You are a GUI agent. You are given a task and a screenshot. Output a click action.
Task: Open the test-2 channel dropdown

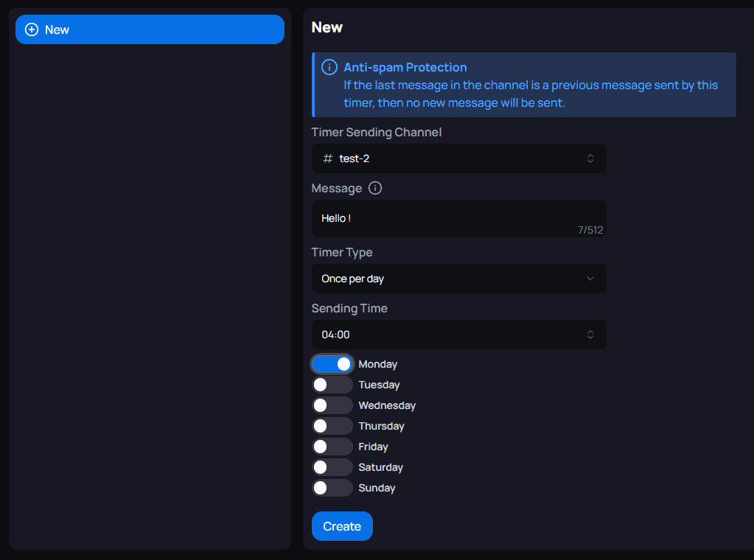pos(457,158)
